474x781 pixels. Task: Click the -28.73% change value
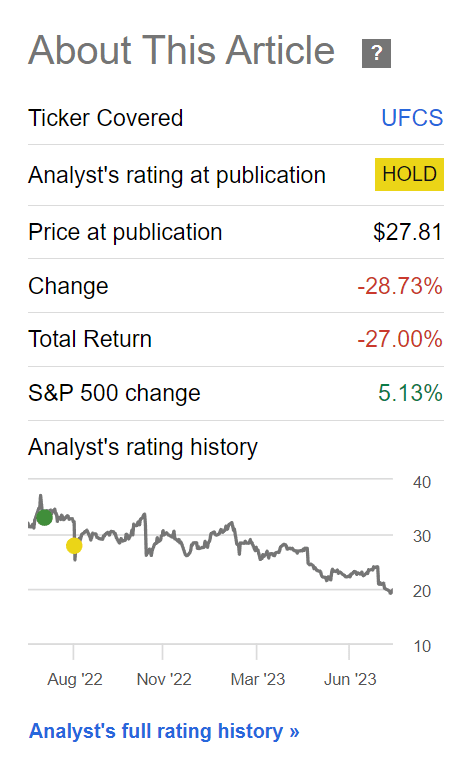400,286
